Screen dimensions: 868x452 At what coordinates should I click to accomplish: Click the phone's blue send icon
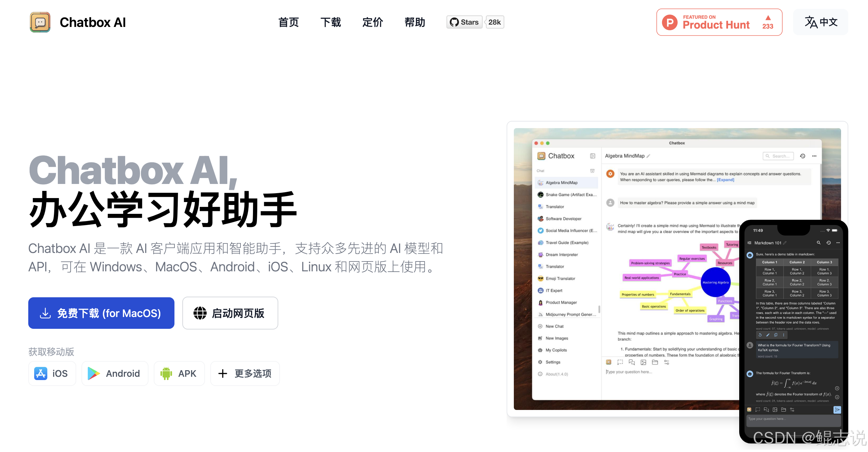click(x=837, y=410)
